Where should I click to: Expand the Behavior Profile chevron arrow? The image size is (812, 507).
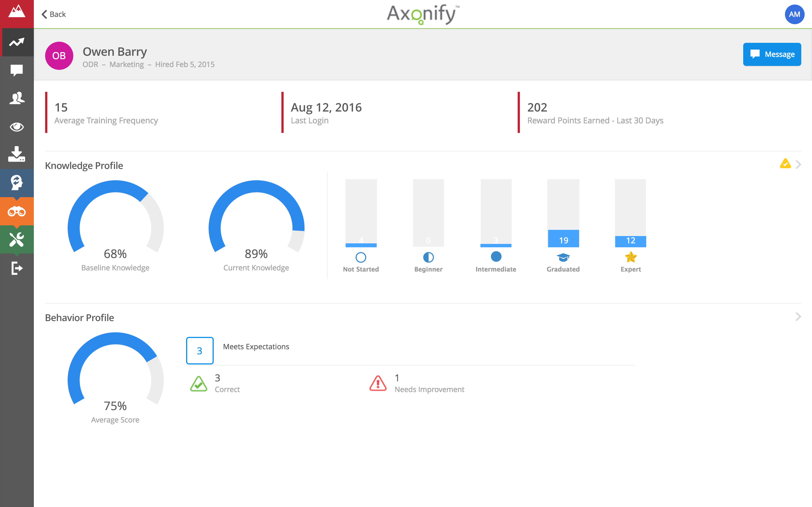798,317
